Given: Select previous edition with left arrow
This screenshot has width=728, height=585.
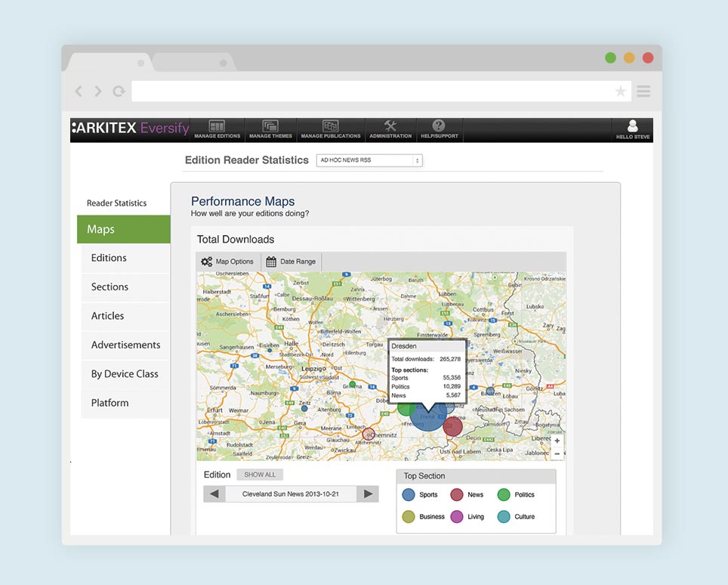Looking at the screenshot, I should (x=214, y=494).
